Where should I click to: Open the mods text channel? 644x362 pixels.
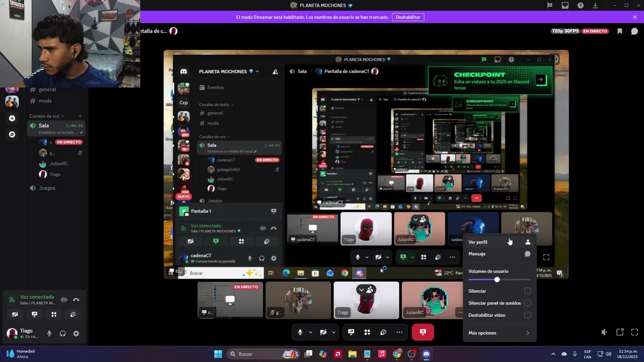tap(45, 101)
